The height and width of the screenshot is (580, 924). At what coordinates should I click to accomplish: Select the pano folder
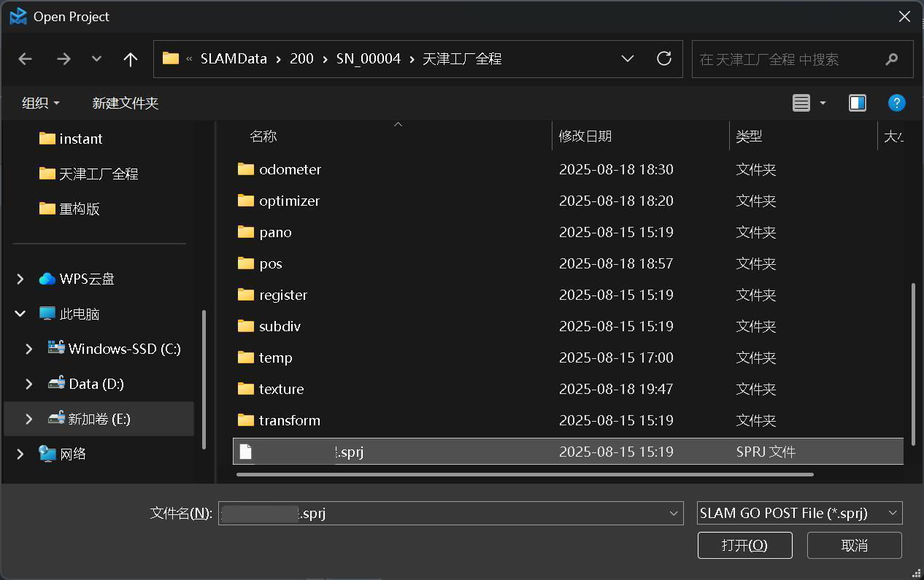(x=264, y=232)
